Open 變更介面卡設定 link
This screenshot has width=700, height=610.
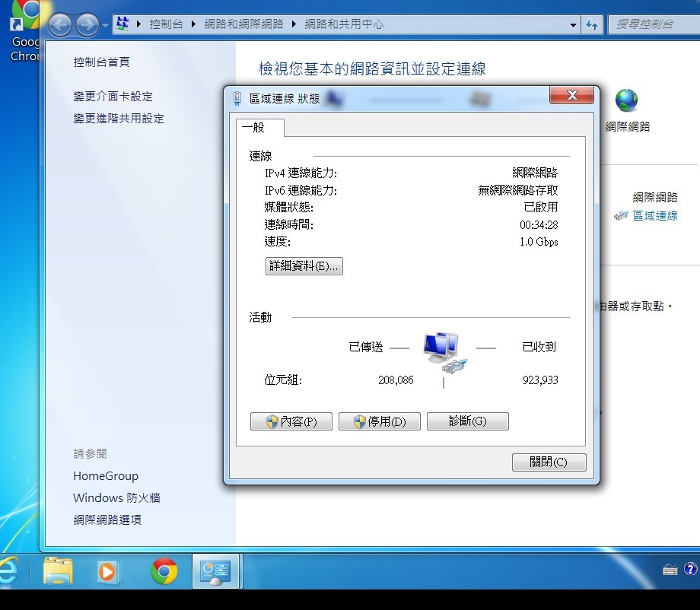[x=113, y=96]
